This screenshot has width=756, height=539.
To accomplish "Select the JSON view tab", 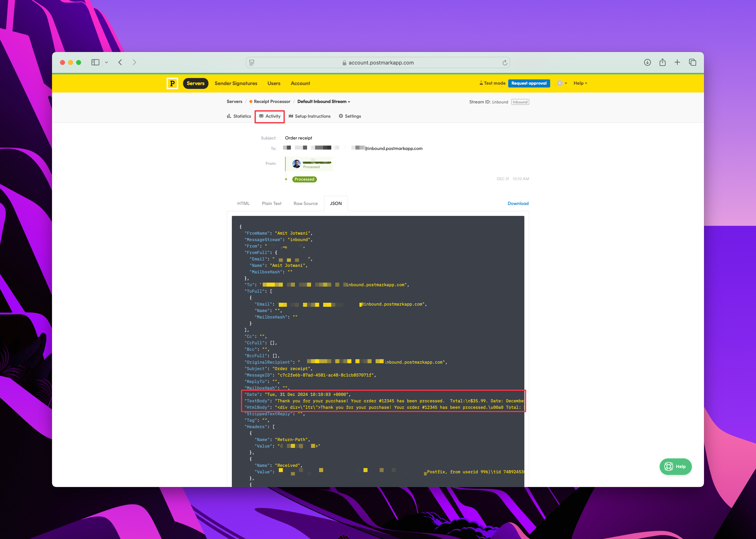I will click(x=335, y=203).
